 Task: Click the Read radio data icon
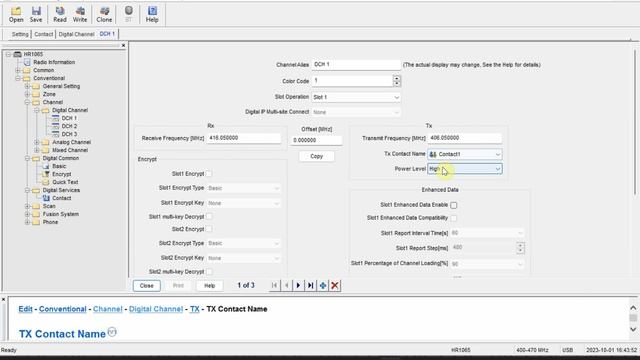[60, 14]
